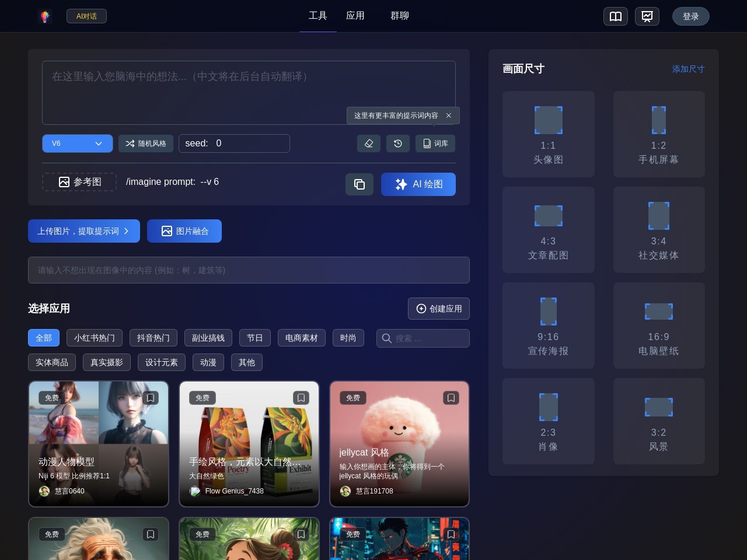Expand 上传图片，提取提示词 button

coord(83,231)
